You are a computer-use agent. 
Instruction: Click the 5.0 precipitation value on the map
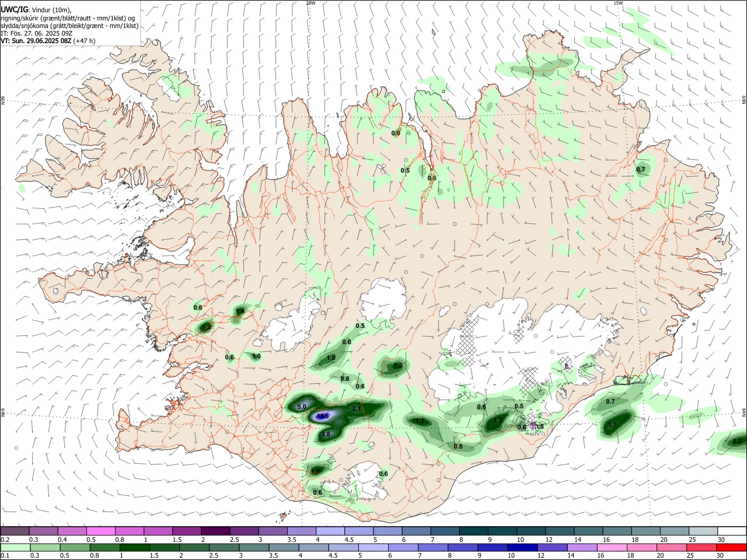[302, 407]
